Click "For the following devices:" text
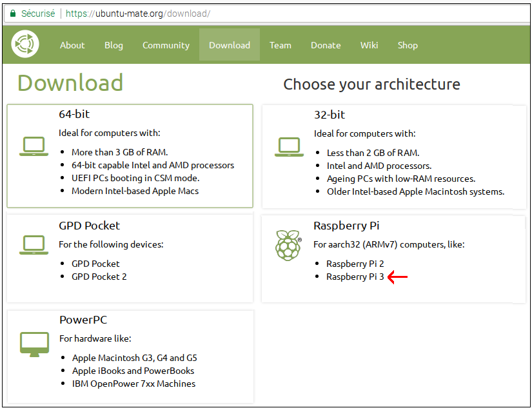 [111, 244]
